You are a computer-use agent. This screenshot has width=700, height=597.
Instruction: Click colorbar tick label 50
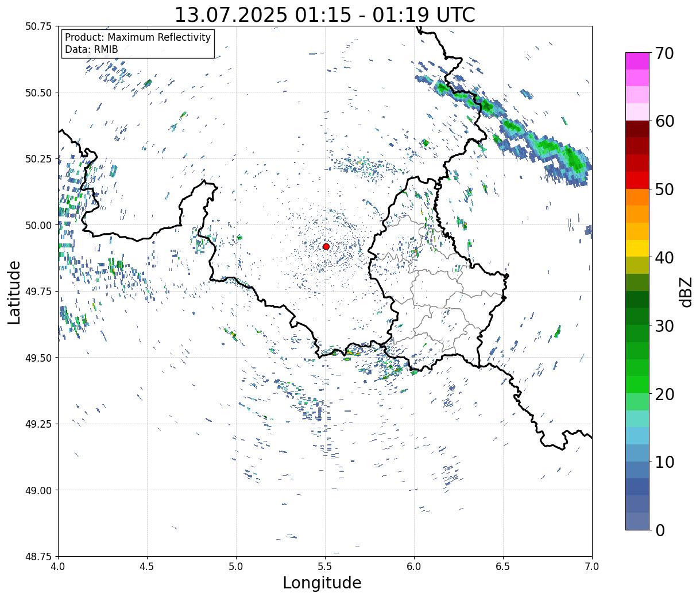click(x=664, y=189)
